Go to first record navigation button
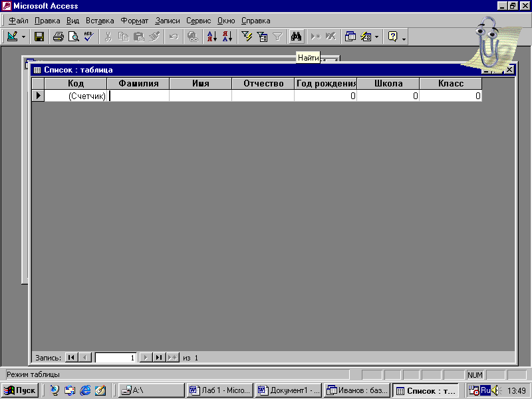The width and height of the screenshot is (532, 399). [x=71, y=358]
